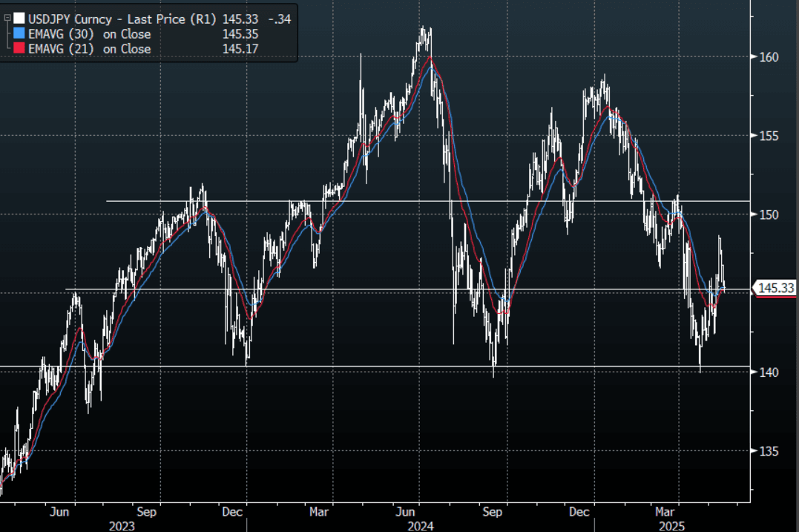Screen dimensions: 799x532
Task: Click the 145.17 EMAVG (21) value in legend
Action: pyautogui.click(x=240, y=49)
